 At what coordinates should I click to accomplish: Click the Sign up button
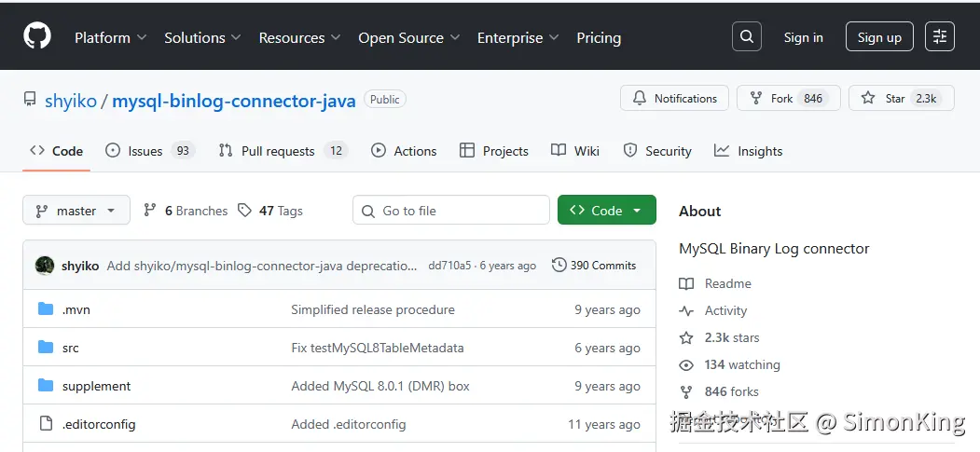click(879, 37)
